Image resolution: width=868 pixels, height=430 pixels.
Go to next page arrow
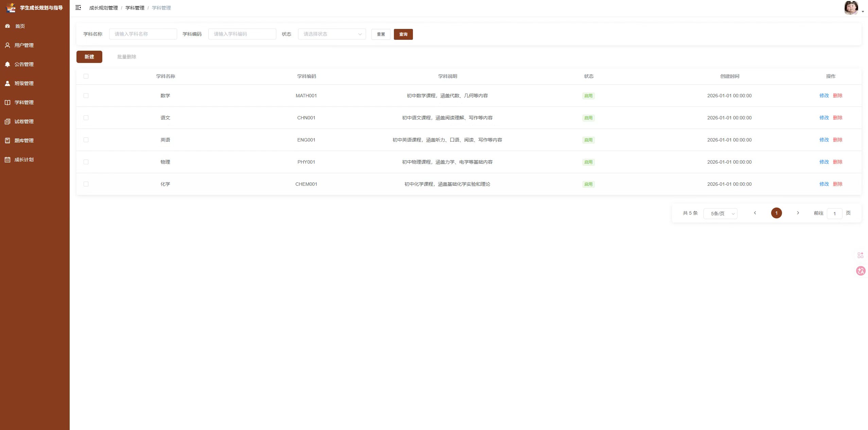[798, 213]
